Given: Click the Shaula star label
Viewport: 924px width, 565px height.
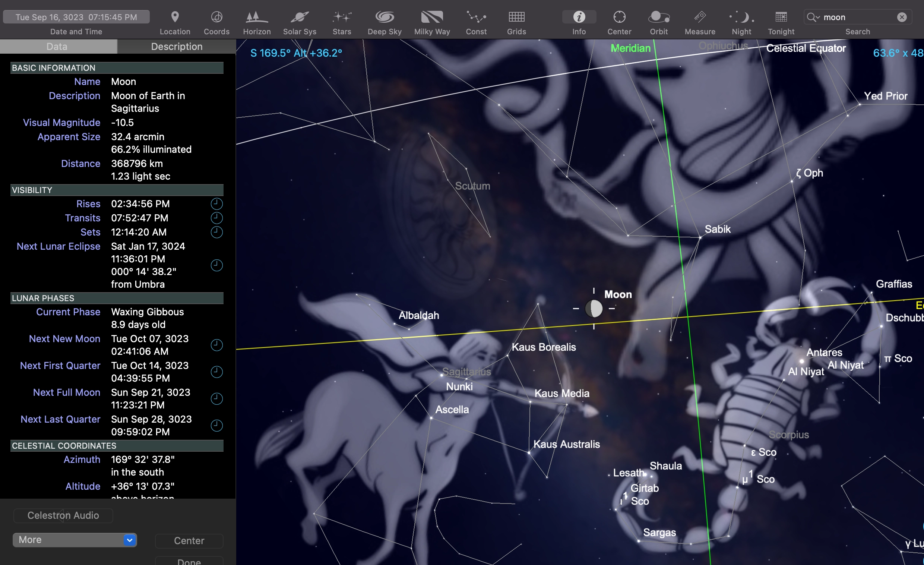Looking at the screenshot, I should coord(665,466).
